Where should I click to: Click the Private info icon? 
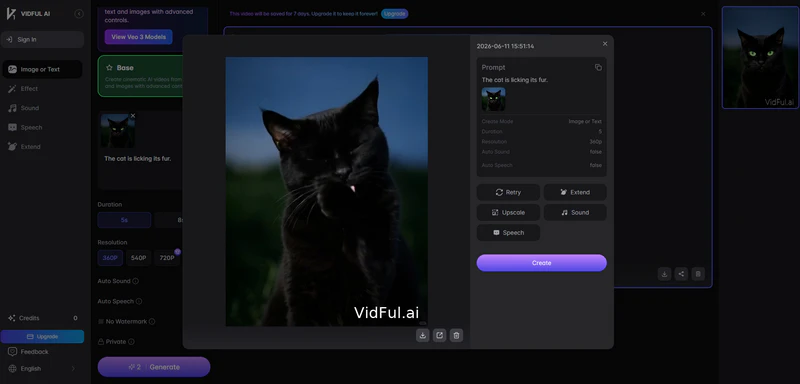click(x=131, y=342)
